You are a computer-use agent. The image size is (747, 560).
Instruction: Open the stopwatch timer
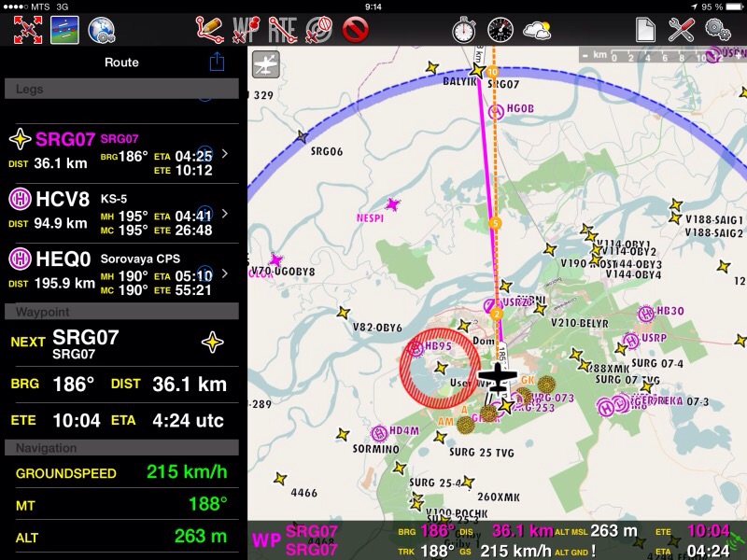pos(464,30)
